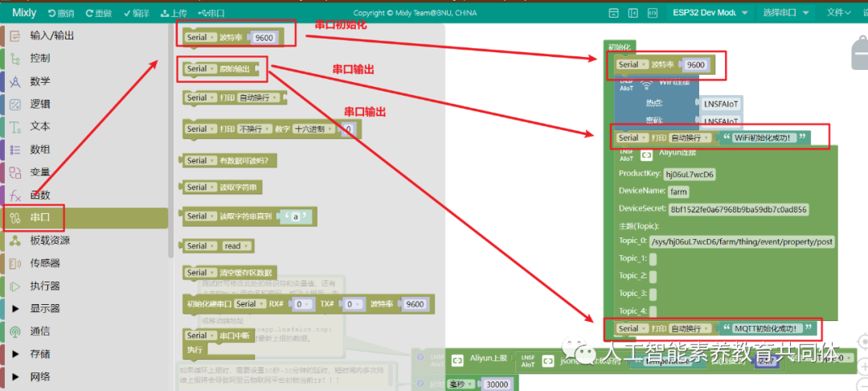Screen dimensions: 868x391
Task: Edit the DeviceSecret value field
Action: click(739, 209)
